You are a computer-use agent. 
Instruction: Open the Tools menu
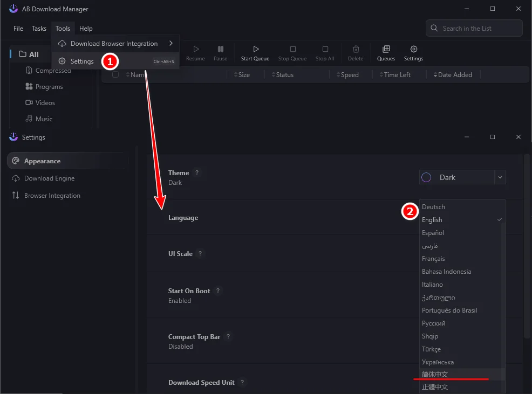click(63, 29)
